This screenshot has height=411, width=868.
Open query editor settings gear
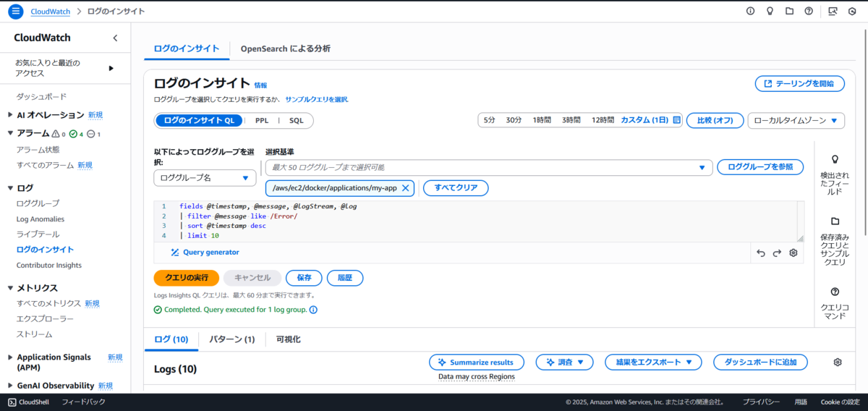click(x=793, y=253)
